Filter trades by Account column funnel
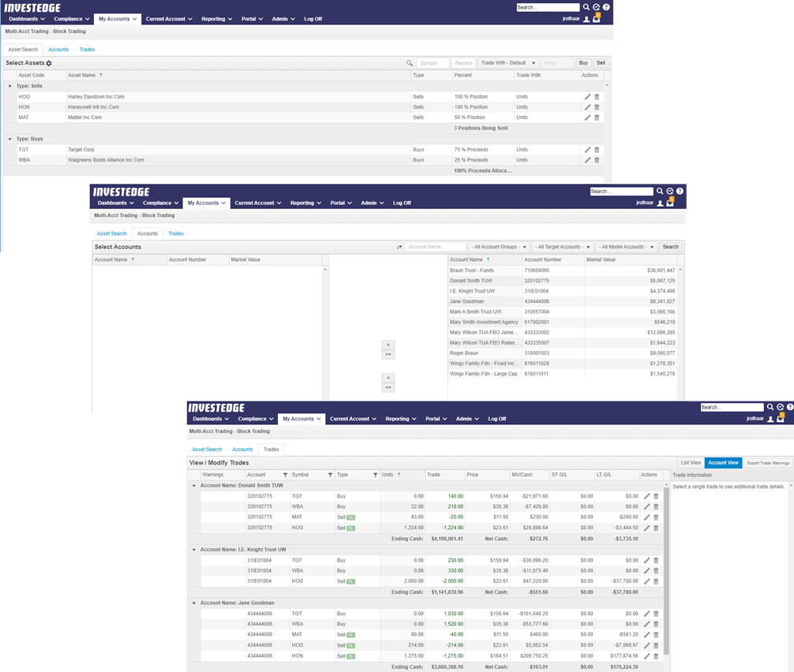This screenshot has height=672, width=794. coord(285,475)
